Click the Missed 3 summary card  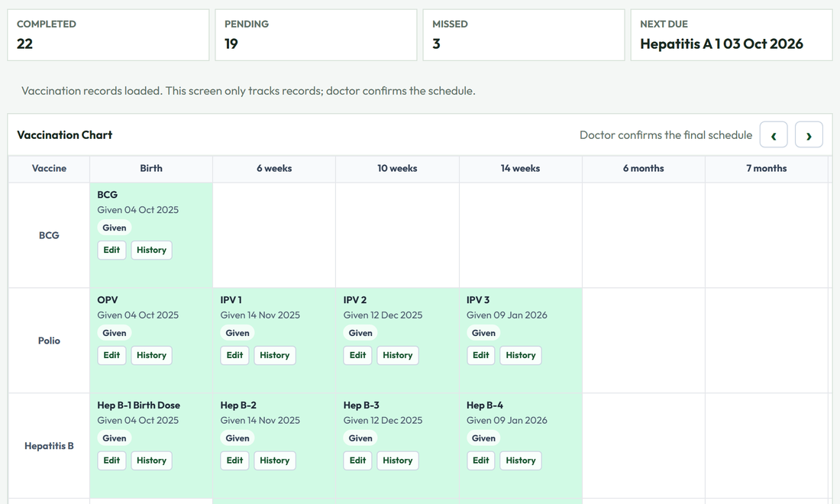(524, 35)
